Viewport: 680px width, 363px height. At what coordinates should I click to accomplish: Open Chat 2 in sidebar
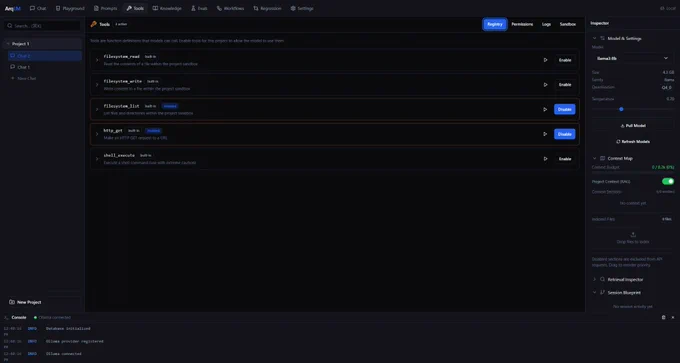point(45,56)
